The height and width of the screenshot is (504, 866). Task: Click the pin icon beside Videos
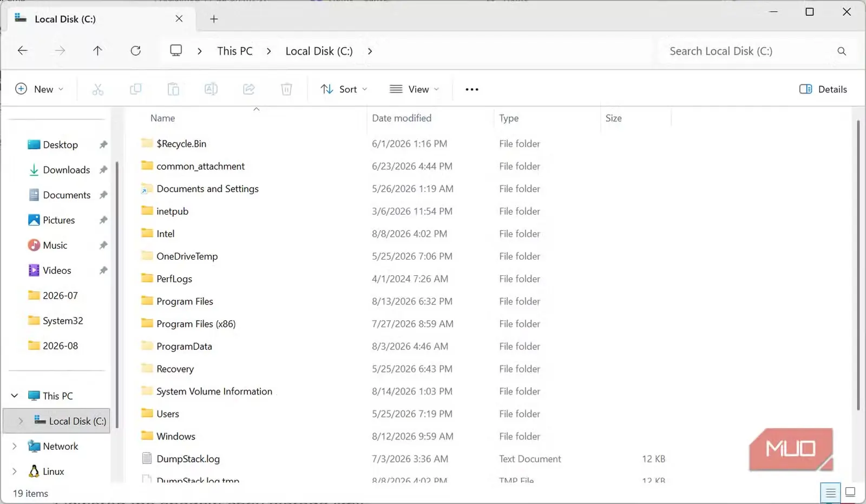pos(103,270)
